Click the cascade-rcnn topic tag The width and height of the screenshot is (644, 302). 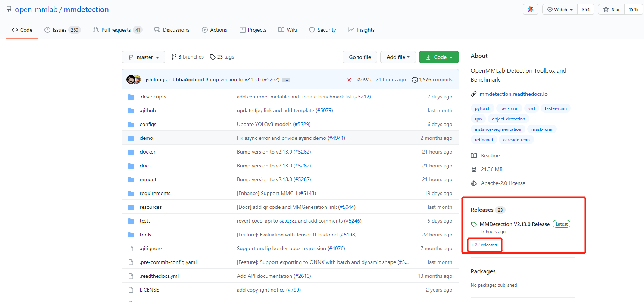tap(516, 140)
